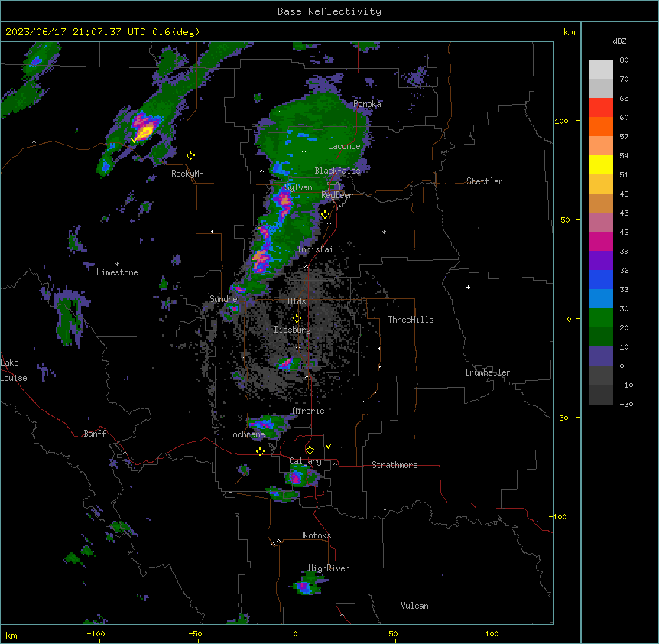Click the red swatch in the dBZ legend
The width and height of the screenshot is (659, 644).
click(x=601, y=107)
